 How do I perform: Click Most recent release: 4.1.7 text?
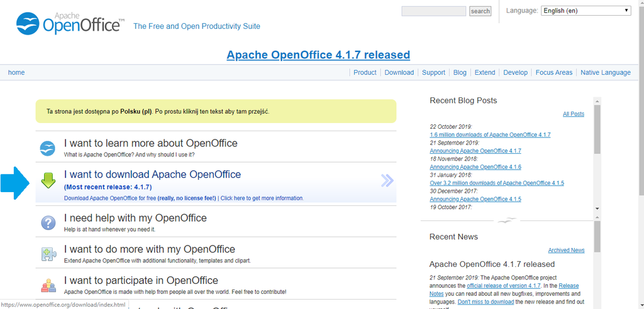click(x=108, y=187)
